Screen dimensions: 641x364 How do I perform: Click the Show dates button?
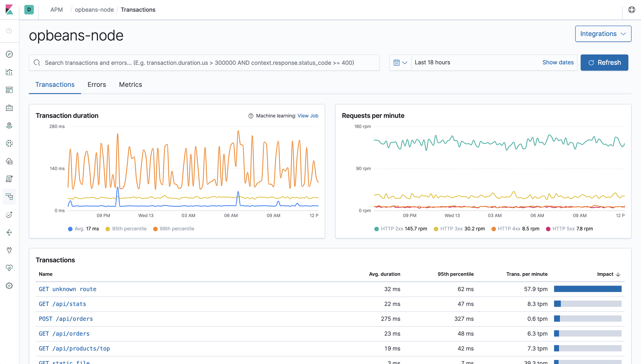tap(558, 62)
